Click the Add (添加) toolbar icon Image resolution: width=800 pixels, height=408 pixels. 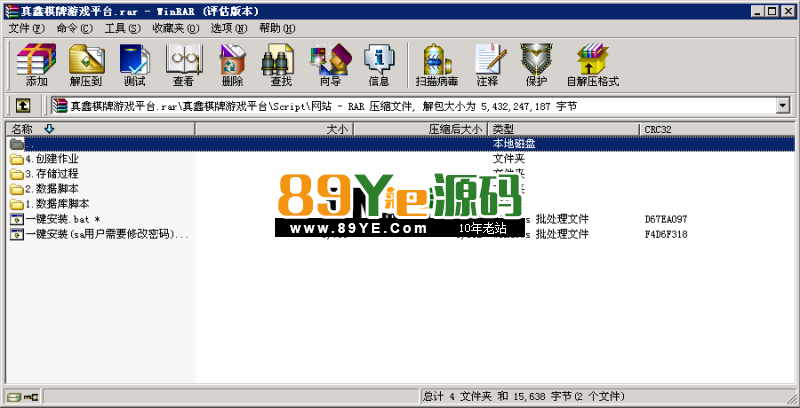tap(36, 65)
